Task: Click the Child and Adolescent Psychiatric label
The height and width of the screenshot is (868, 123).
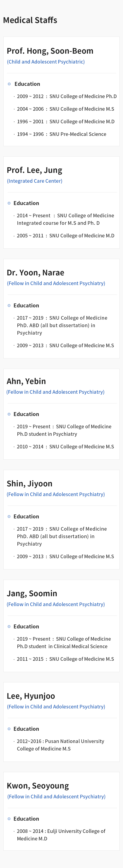Action: tap(46, 62)
